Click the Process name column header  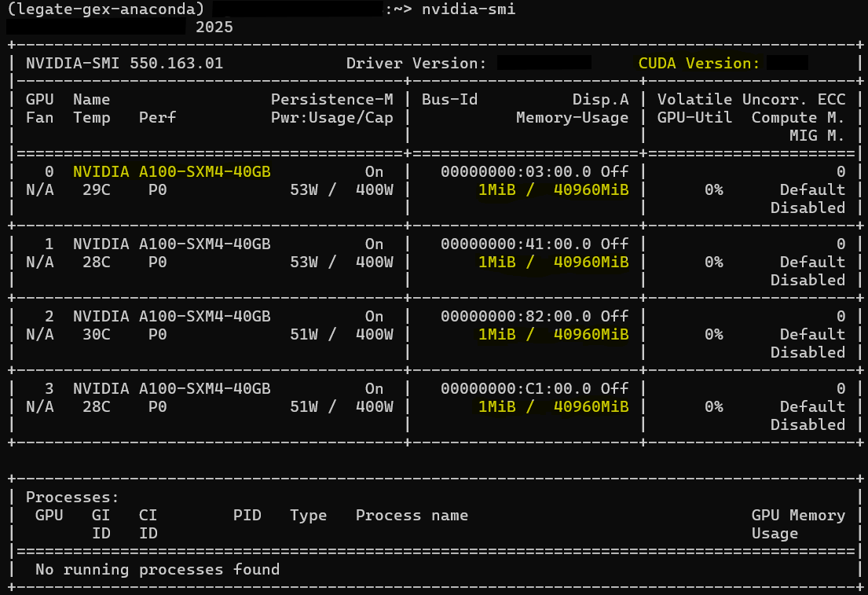412,516
